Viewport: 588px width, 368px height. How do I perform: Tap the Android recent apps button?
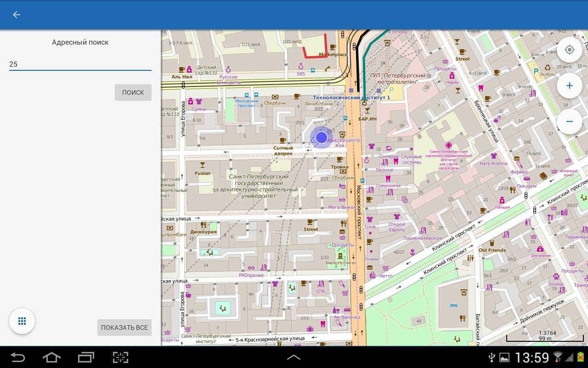pyautogui.click(x=85, y=357)
